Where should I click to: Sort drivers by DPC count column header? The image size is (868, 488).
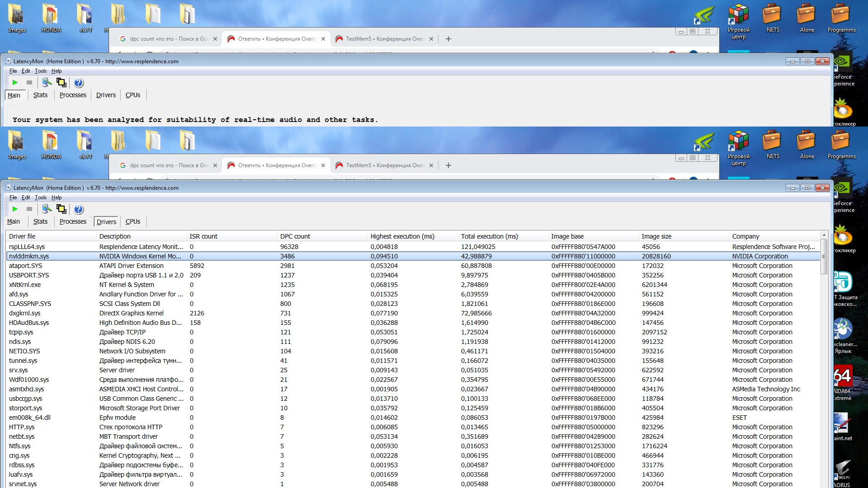295,236
